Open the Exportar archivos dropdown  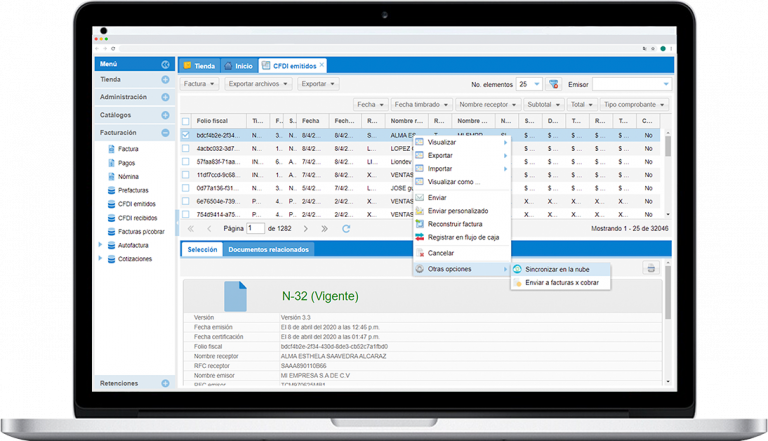click(259, 84)
